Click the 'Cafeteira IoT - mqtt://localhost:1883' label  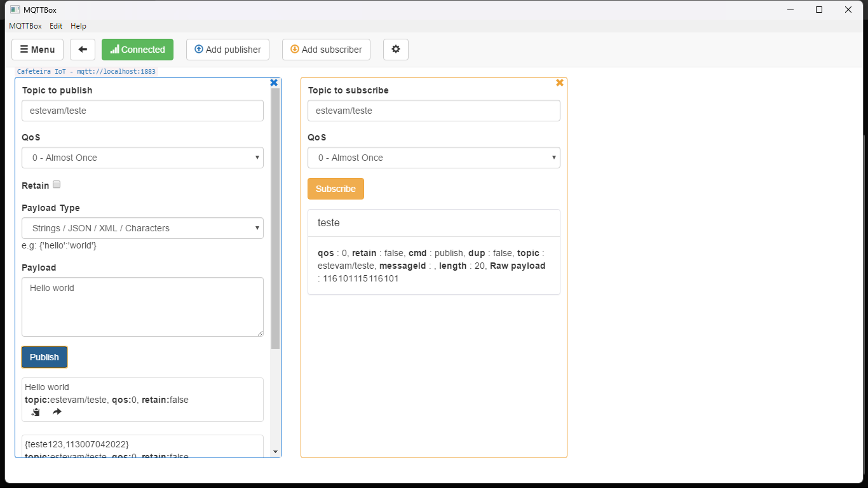tap(86, 72)
